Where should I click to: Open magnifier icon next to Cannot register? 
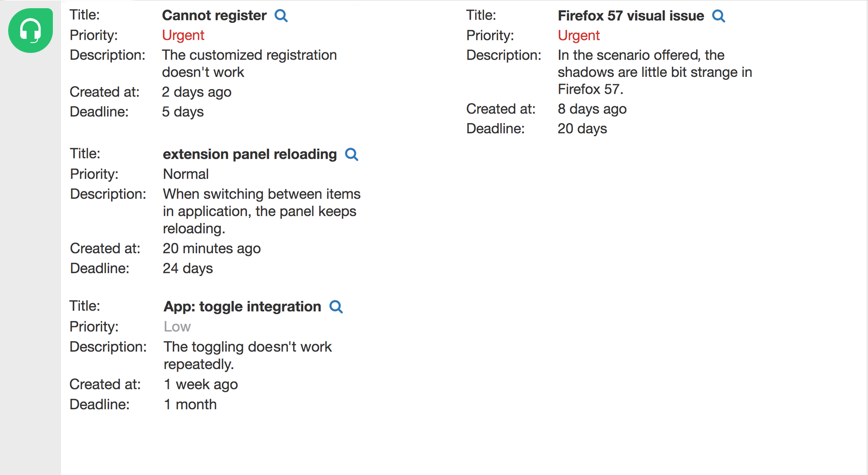pos(281,16)
